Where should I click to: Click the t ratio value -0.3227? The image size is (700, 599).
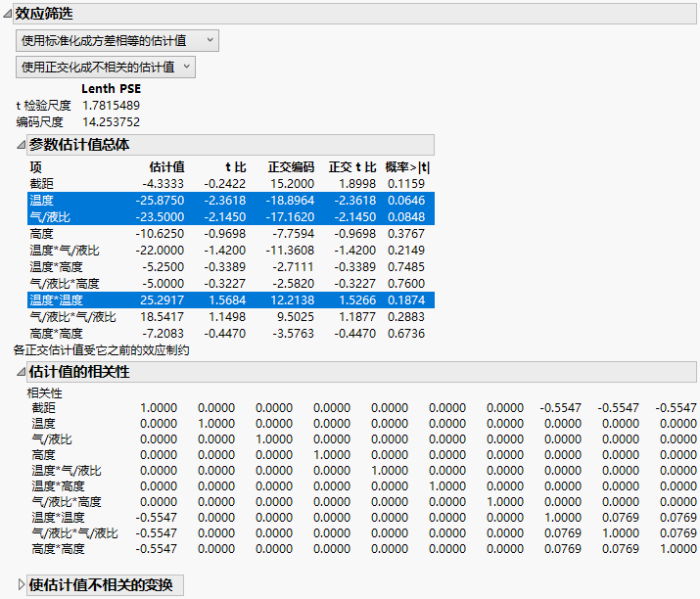pos(225,284)
